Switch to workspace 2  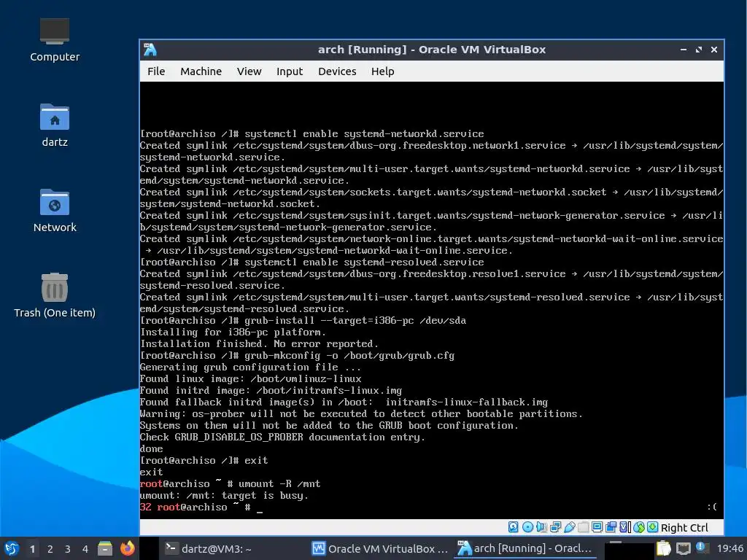[x=50, y=549]
